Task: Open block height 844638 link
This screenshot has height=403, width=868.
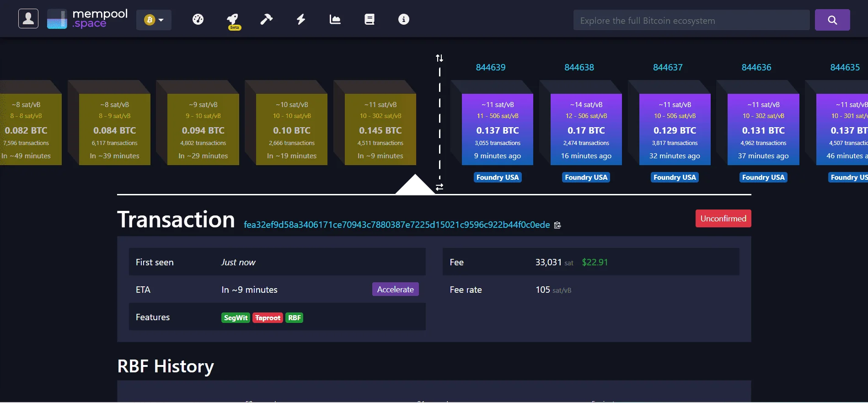Action: tap(579, 67)
